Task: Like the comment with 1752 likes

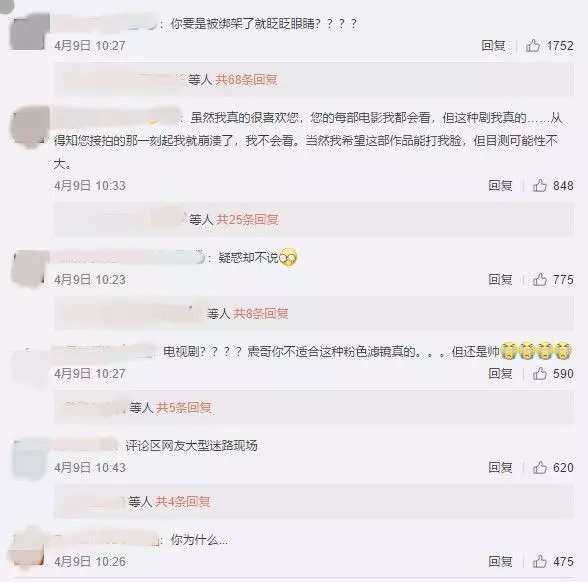Action: (x=532, y=46)
